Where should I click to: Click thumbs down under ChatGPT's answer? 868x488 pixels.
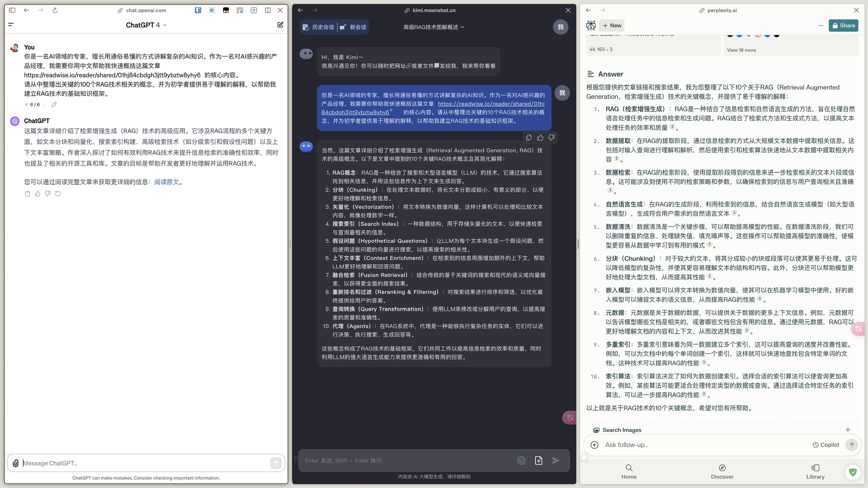(x=48, y=194)
